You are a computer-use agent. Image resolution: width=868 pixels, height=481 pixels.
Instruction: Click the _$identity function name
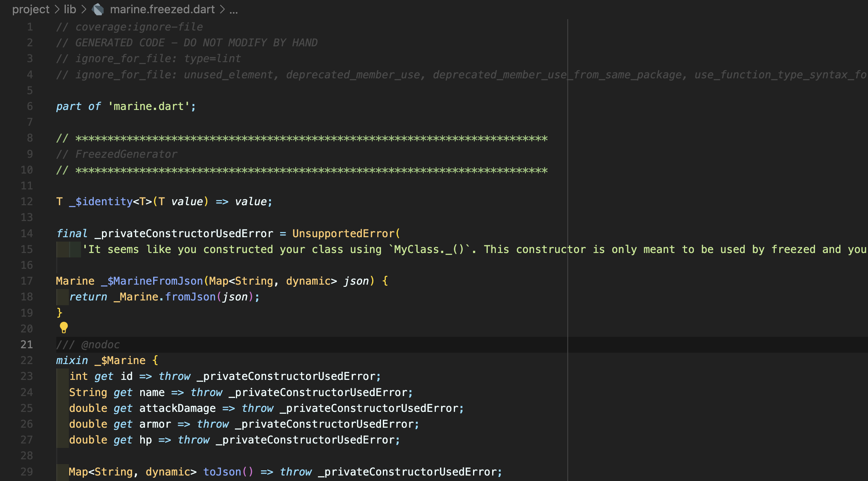point(100,202)
